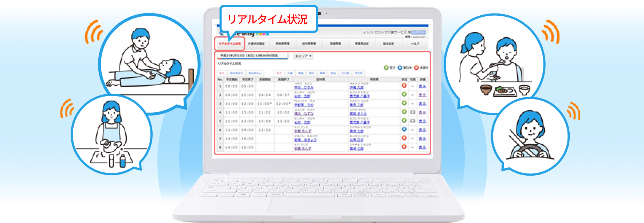
Task: Click the blue circle legend icon above the table
Action: coord(400,67)
